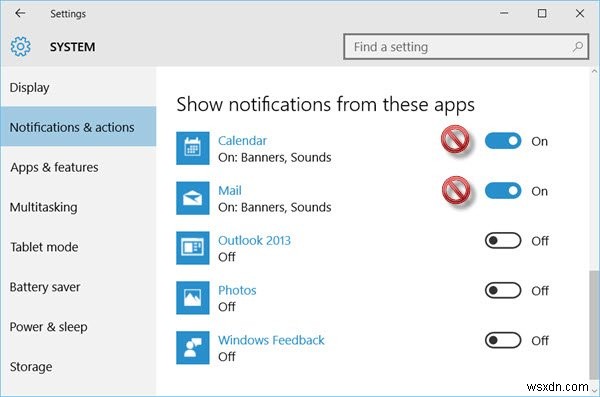The width and height of the screenshot is (600, 397).
Task: Click the vertical scrollbar thumb
Action: click(594, 325)
